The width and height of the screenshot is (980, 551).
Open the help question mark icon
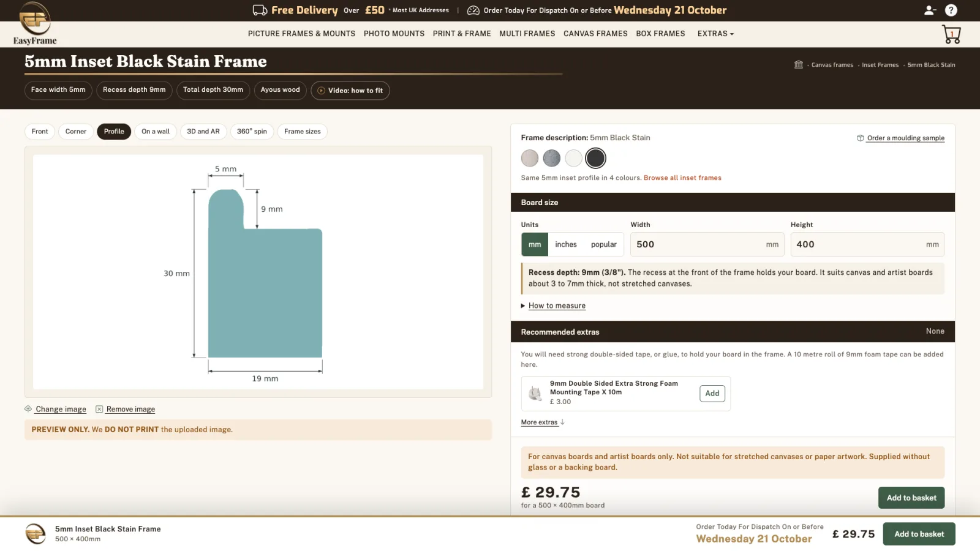click(951, 10)
